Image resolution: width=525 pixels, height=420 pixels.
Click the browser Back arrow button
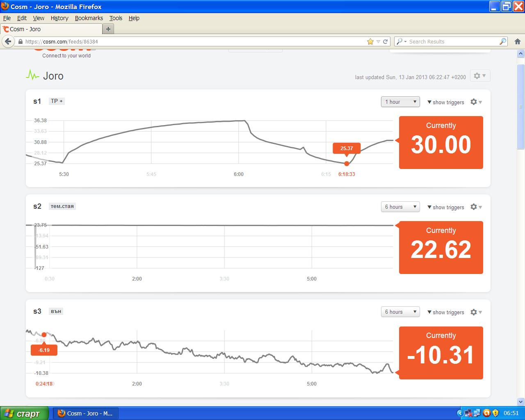point(8,41)
